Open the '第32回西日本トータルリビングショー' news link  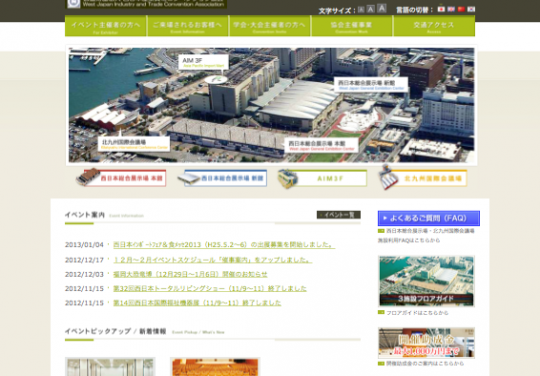tap(210, 289)
